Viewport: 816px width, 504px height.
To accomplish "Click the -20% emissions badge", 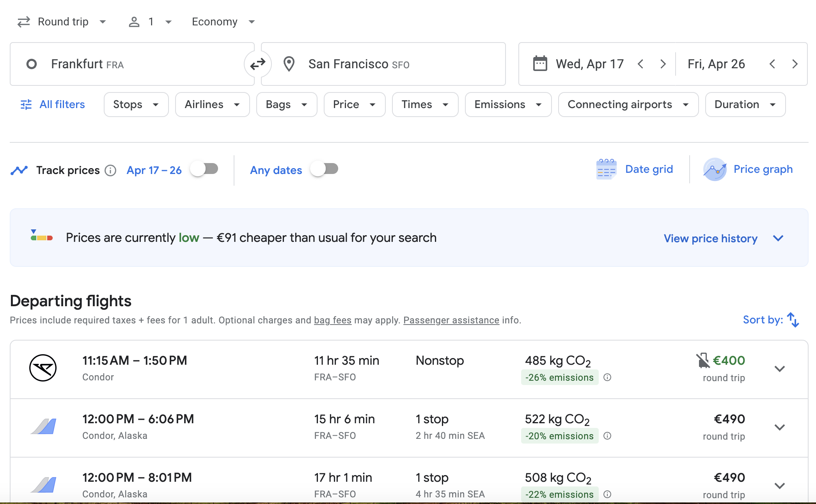I will pos(560,436).
